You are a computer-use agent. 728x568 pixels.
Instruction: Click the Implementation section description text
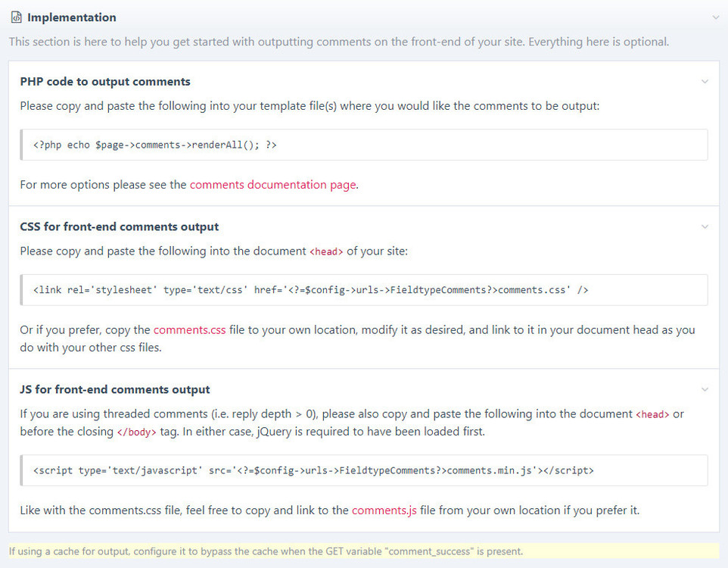339,42
